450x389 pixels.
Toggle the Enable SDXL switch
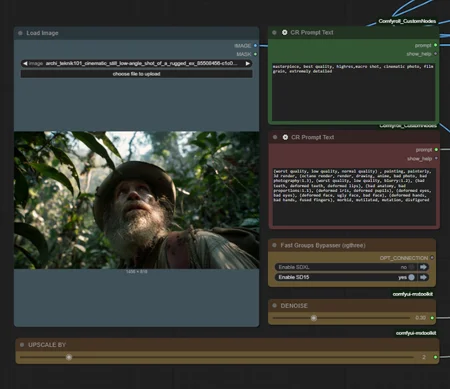(412, 267)
